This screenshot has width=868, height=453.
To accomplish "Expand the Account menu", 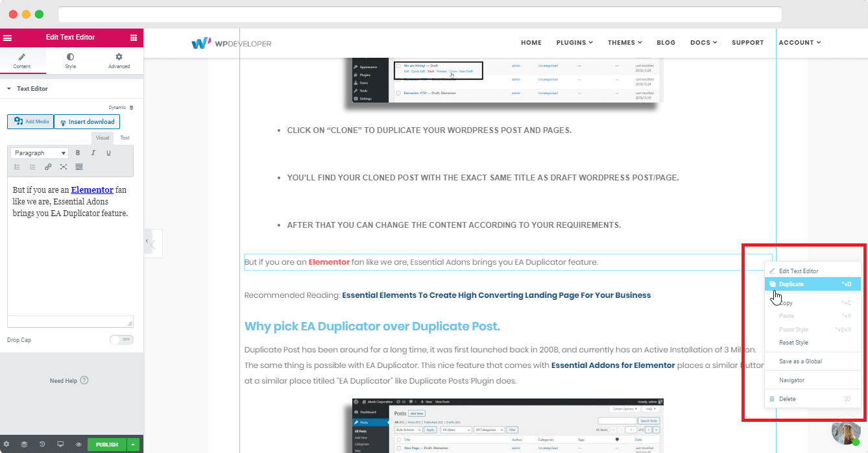I will 799,43.
